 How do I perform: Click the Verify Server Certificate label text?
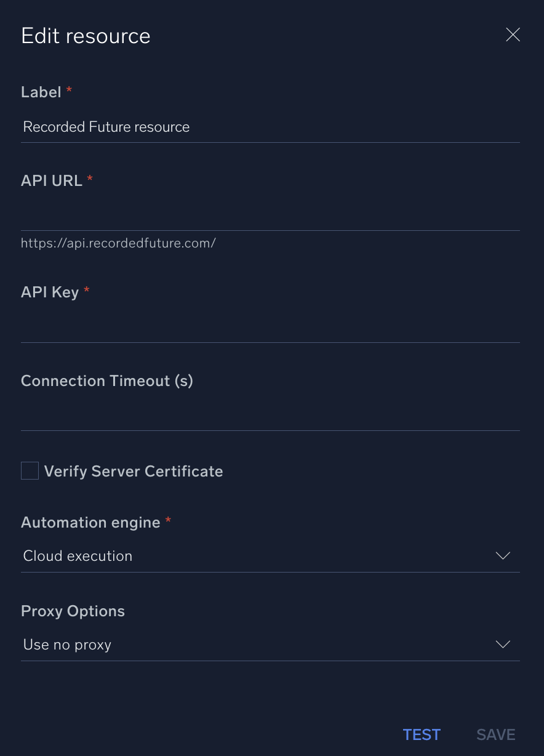click(x=134, y=472)
